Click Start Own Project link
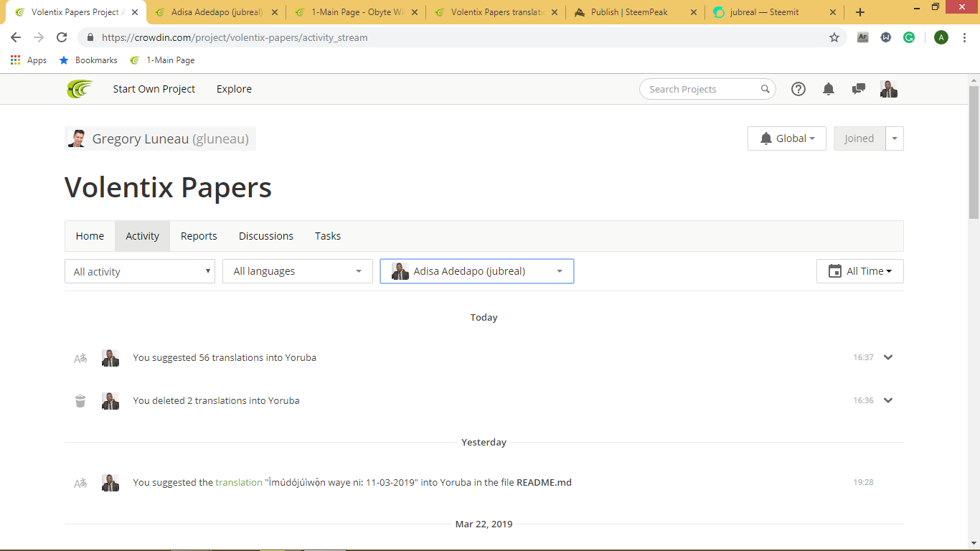This screenshot has width=980, height=551. click(x=154, y=89)
